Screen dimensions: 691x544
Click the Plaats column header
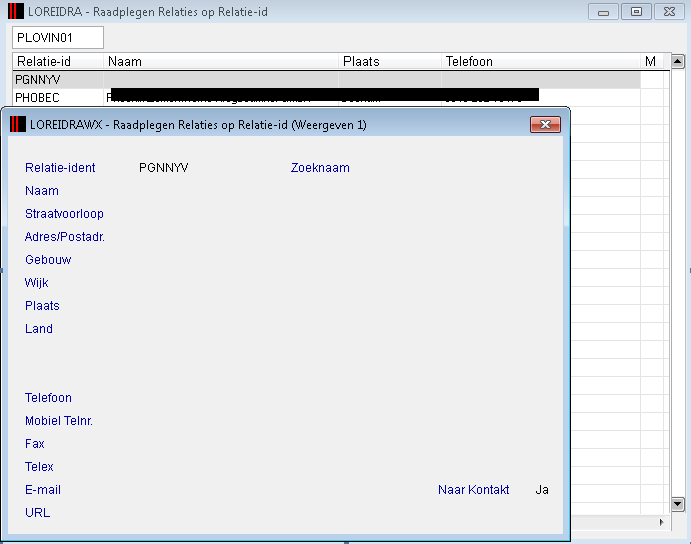click(x=390, y=62)
